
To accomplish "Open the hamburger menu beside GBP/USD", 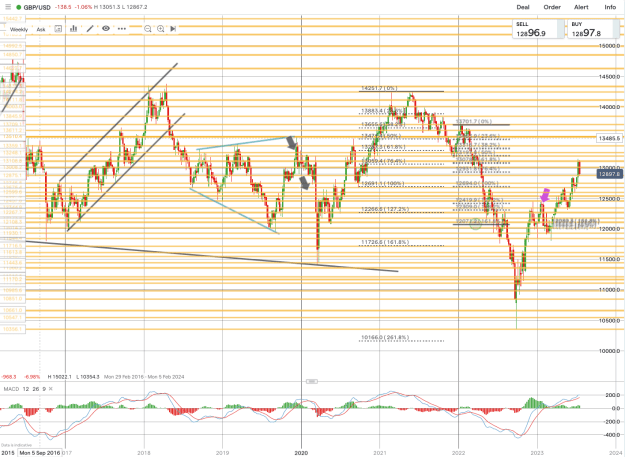I will pos(8,7).
